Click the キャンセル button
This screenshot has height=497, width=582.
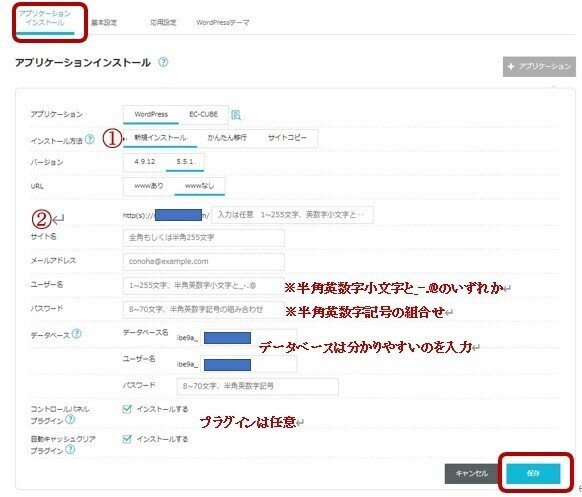click(x=471, y=474)
